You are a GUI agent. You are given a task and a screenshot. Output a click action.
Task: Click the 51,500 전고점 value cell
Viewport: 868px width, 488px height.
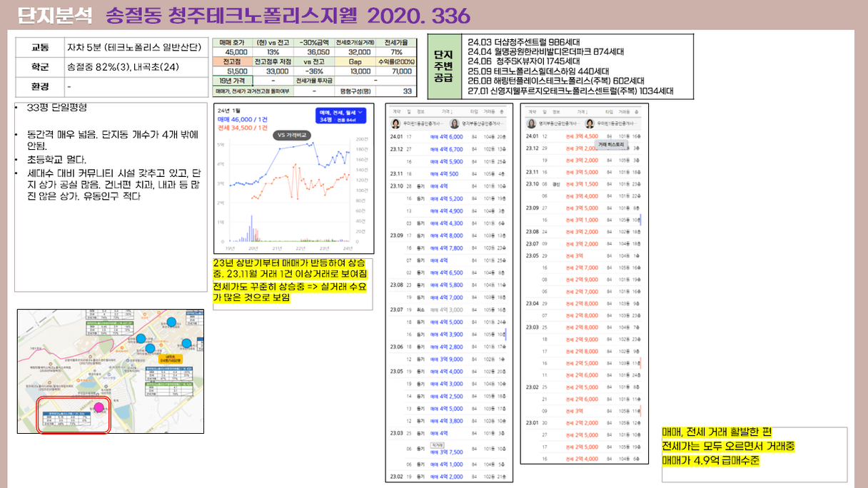point(233,71)
